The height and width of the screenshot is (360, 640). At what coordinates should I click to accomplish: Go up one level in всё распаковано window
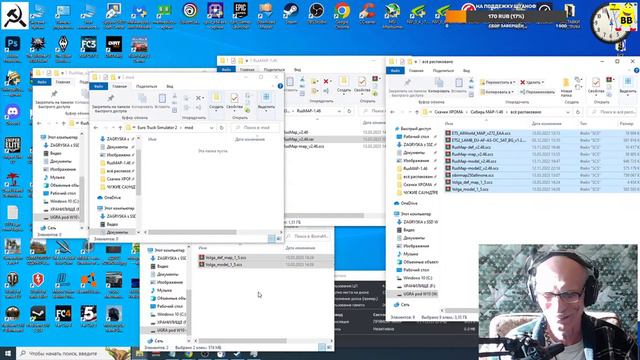[416, 112]
